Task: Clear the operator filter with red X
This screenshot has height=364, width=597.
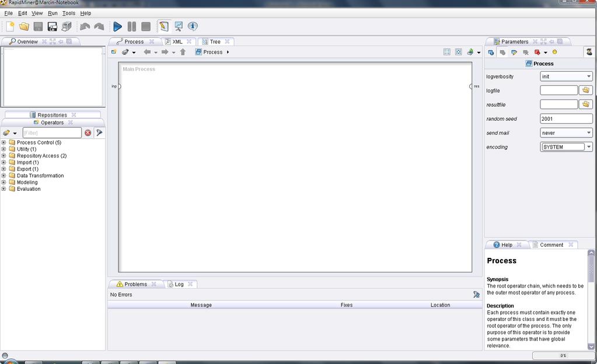Action: coord(88,133)
